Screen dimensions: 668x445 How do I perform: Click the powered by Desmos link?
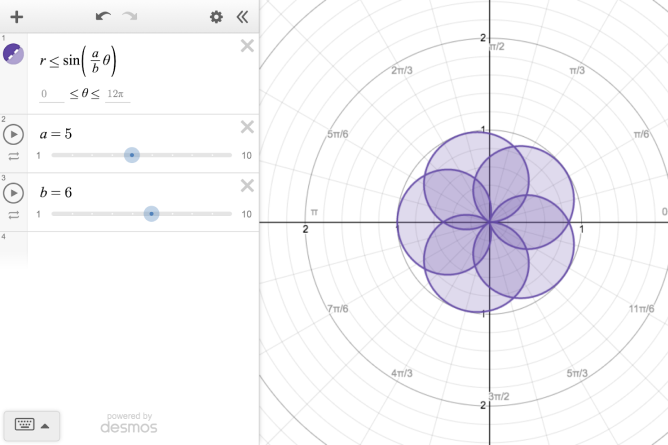pyautogui.click(x=128, y=423)
